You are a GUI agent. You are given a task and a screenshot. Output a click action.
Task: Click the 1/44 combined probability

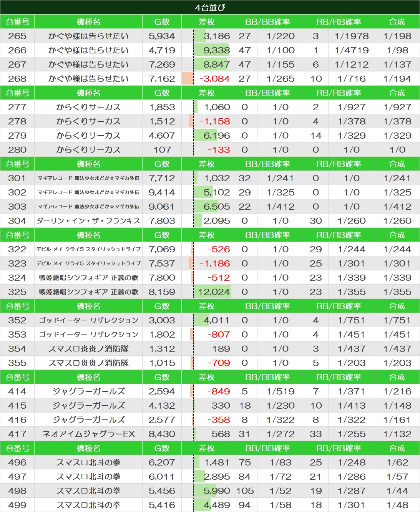point(397,491)
